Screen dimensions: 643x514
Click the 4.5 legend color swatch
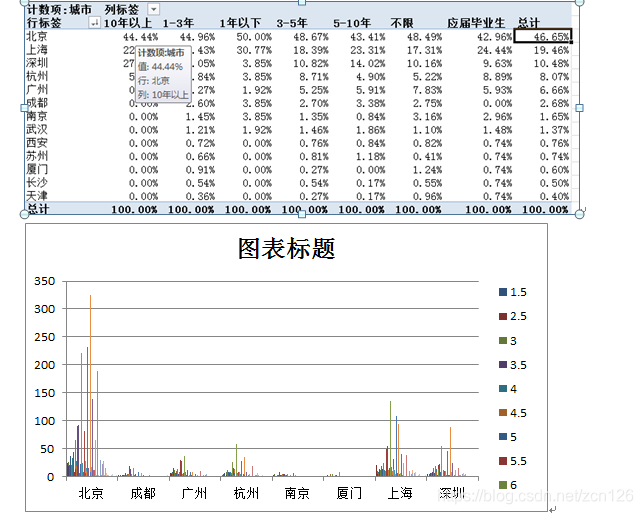coord(503,413)
